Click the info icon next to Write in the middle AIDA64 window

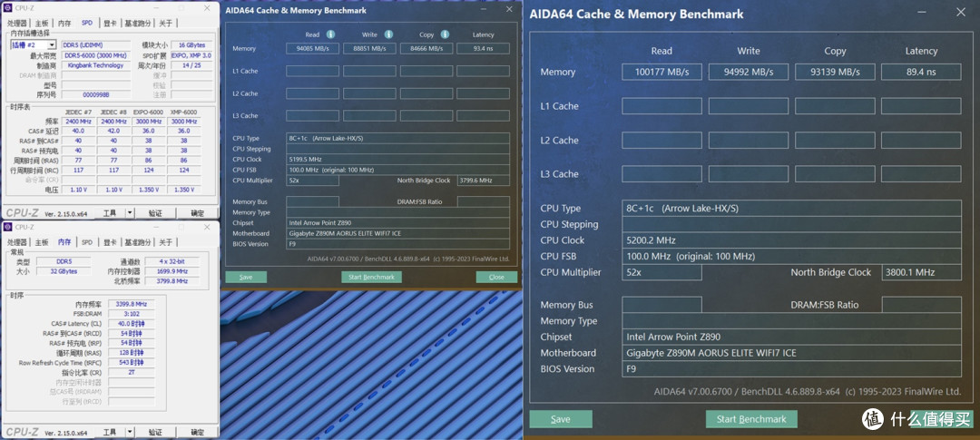click(388, 34)
